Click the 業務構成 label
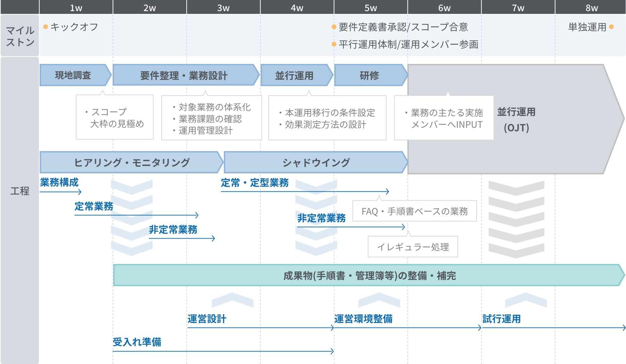Viewport: 626px width, 364px height. [59, 182]
